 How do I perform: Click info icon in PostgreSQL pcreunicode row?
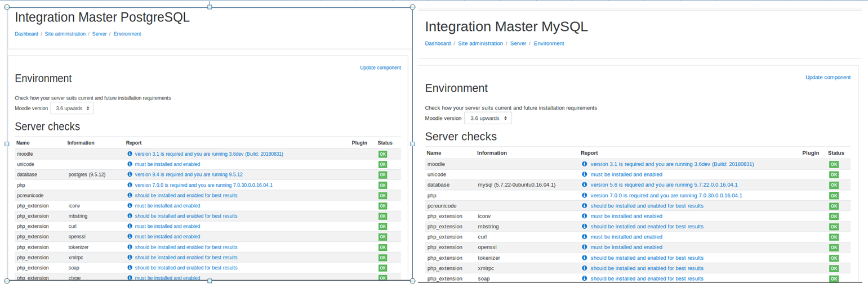tap(130, 195)
